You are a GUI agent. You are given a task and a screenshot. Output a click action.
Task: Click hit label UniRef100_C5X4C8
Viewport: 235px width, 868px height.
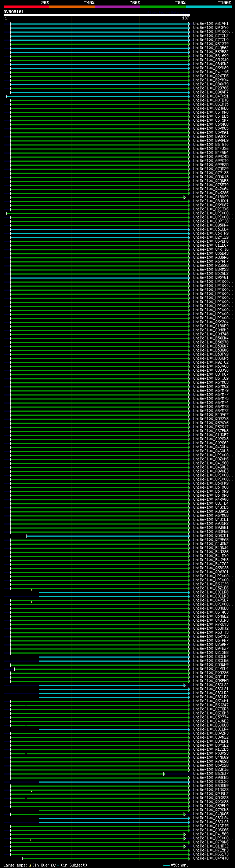[211, 125]
